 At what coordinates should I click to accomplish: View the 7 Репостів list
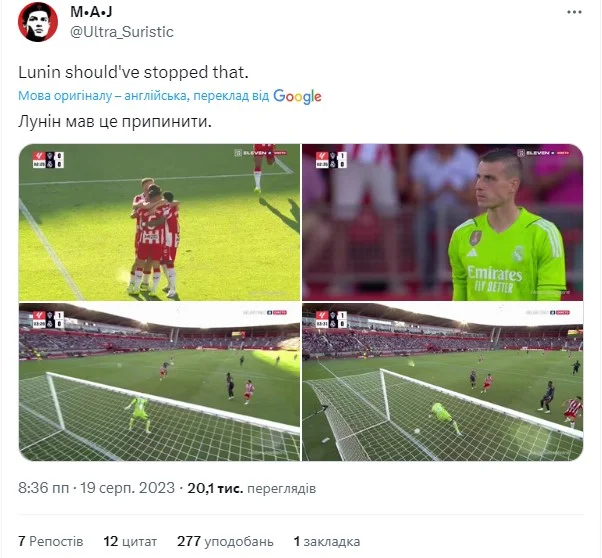(51, 541)
